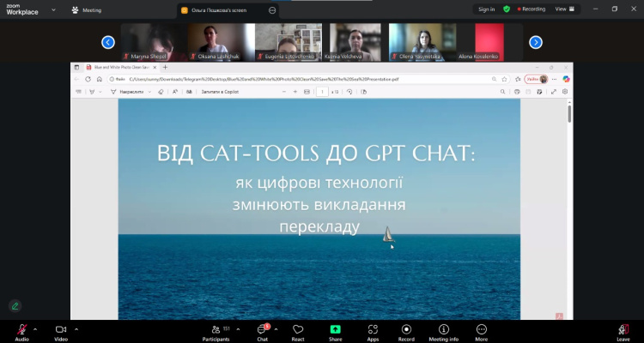Viewport: 644px width, 343px height.
Task: Click the green Share screen button
Action: pos(335,333)
